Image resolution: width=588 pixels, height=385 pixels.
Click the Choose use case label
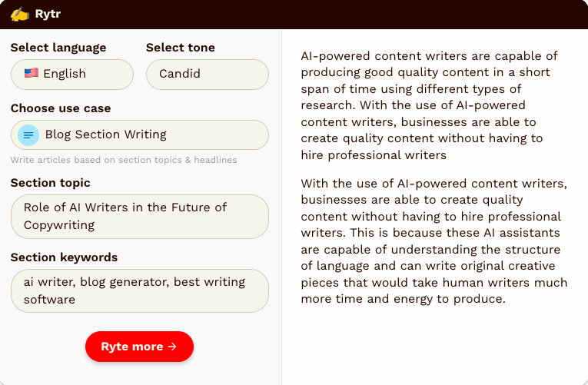tap(61, 108)
